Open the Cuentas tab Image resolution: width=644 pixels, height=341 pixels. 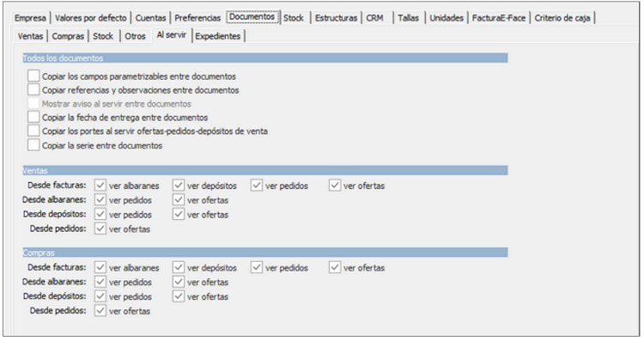click(151, 18)
